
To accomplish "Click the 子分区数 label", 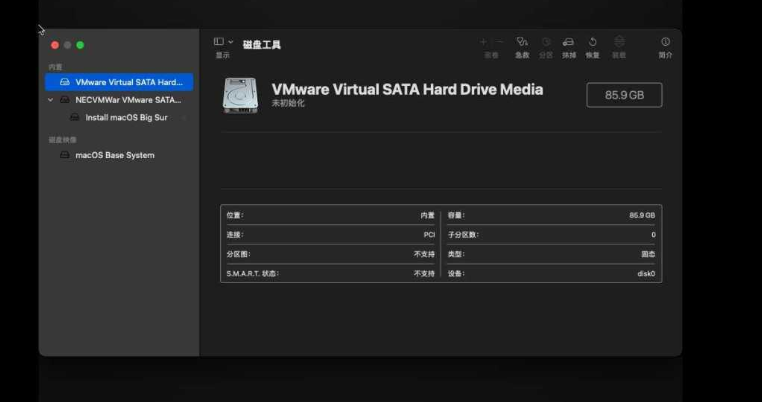I will click(463, 235).
